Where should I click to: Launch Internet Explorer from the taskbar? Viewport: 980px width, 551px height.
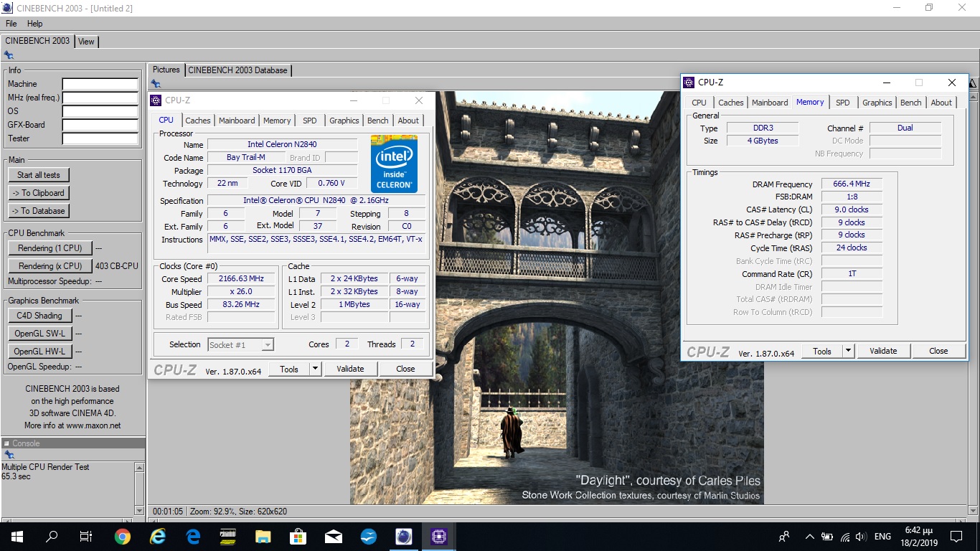pyautogui.click(x=158, y=536)
